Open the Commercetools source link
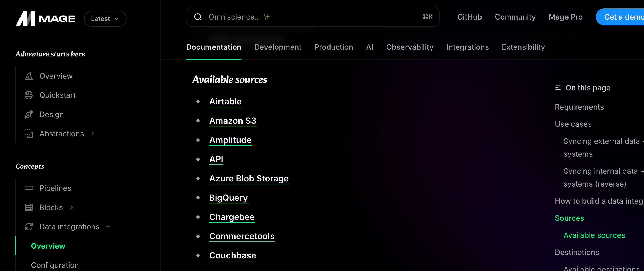644x271 pixels. (x=242, y=236)
